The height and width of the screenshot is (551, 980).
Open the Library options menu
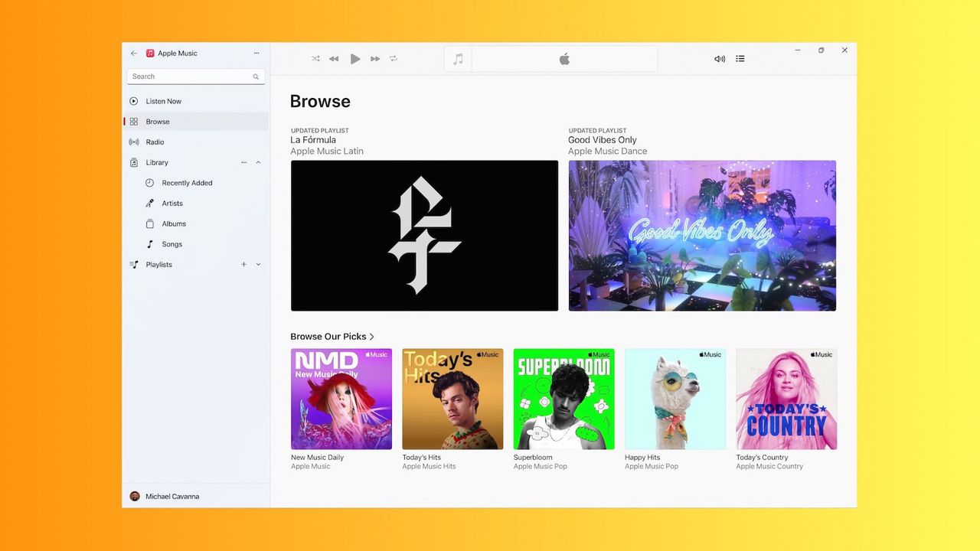[x=243, y=162]
